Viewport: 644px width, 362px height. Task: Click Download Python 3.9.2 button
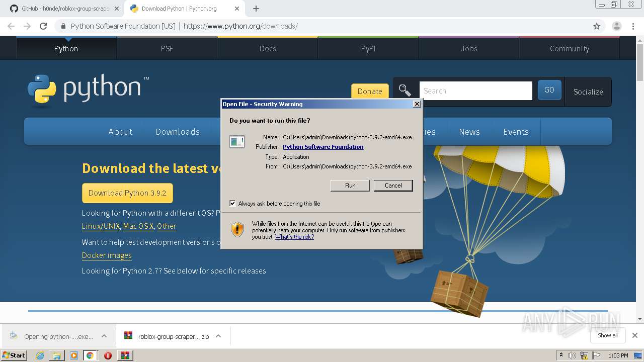[127, 193]
